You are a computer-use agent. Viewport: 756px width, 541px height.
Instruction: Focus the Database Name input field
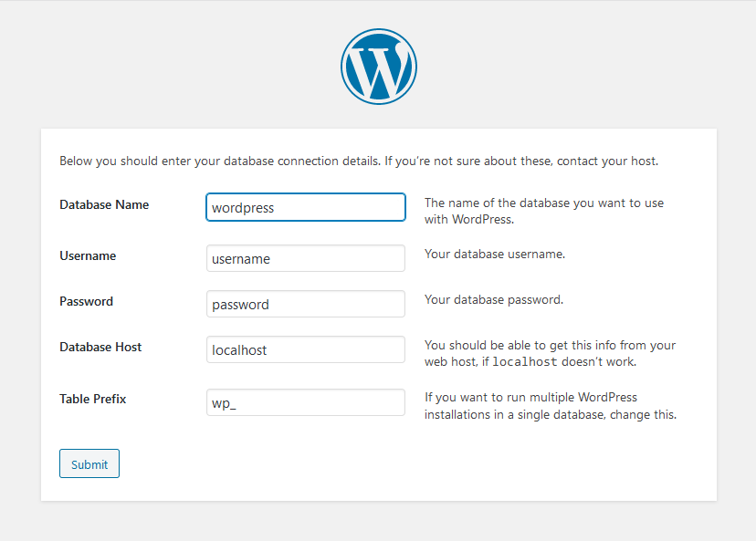click(306, 207)
